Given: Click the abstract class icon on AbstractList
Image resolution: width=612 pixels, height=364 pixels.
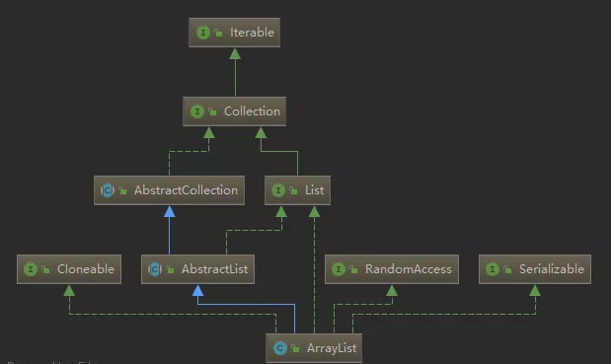Looking at the screenshot, I should coord(155,269).
